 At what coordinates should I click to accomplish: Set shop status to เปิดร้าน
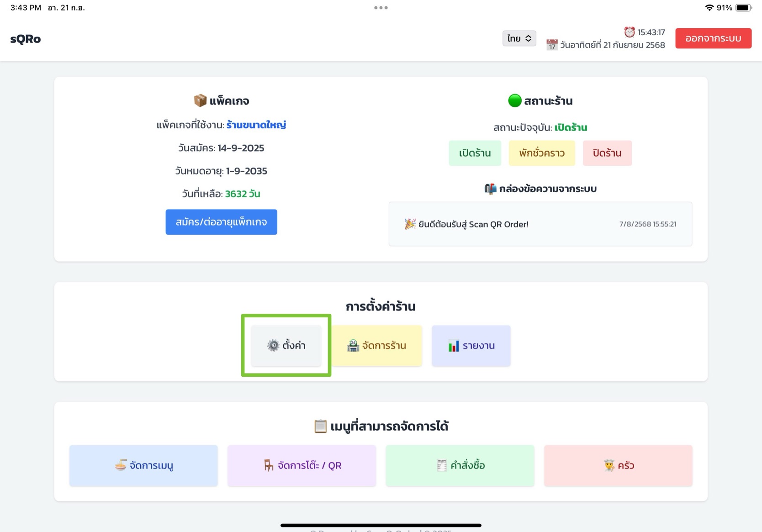pyautogui.click(x=475, y=153)
